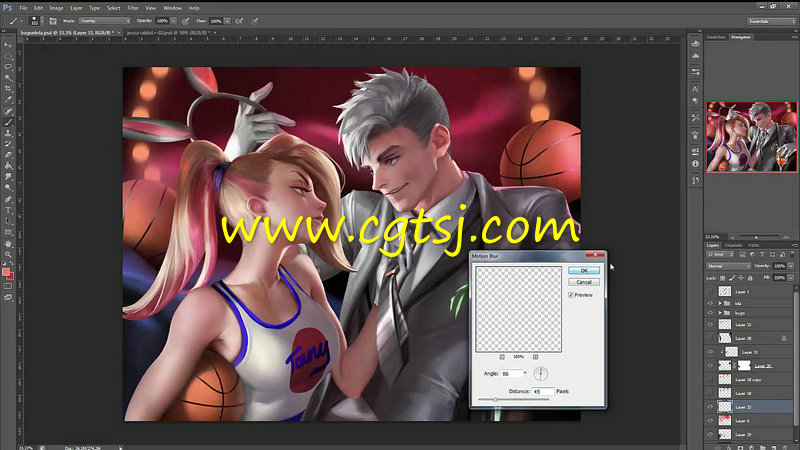
Task: Switch to the Paths tab
Action: pos(754,245)
